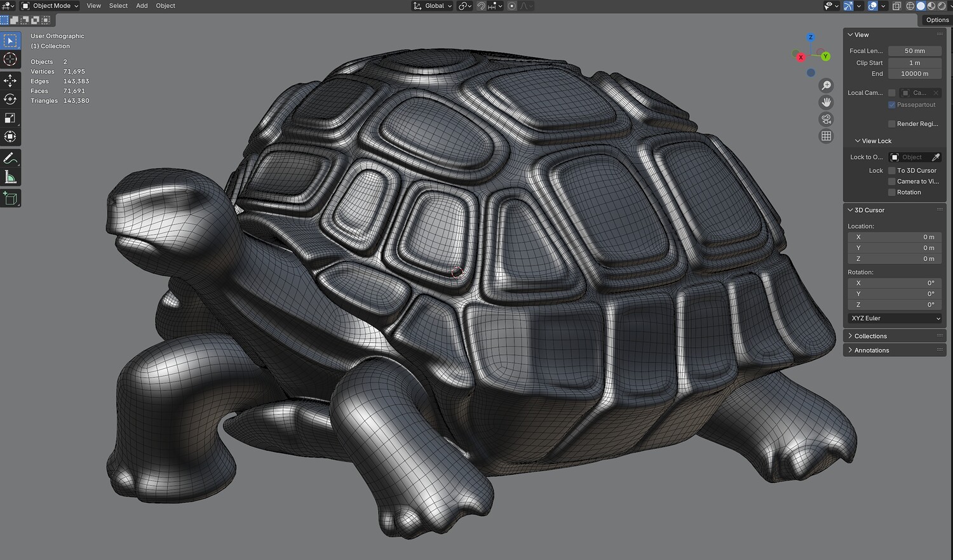Open the Object Mode dropdown
Screen dimensions: 953x560
(50, 6)
